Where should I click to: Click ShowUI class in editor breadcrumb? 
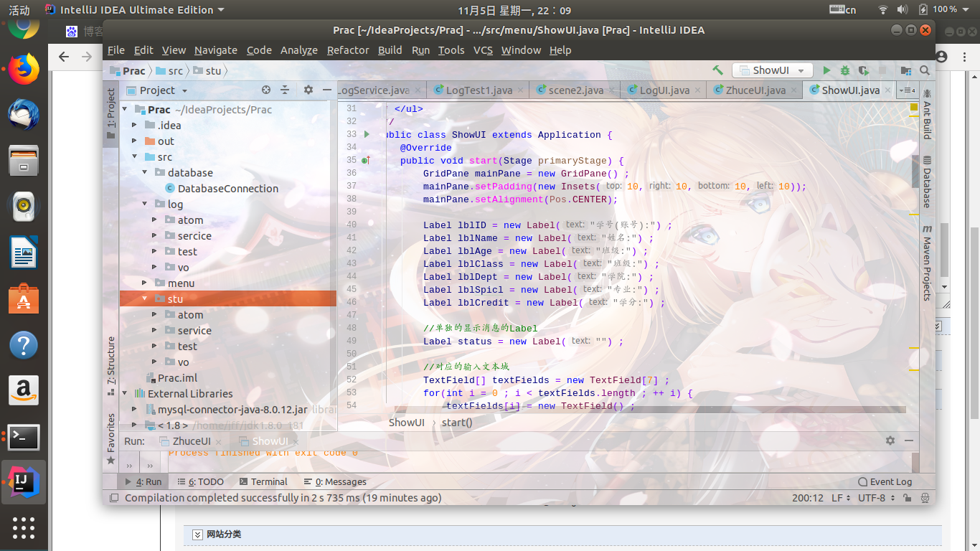click(x=407, y=423)
